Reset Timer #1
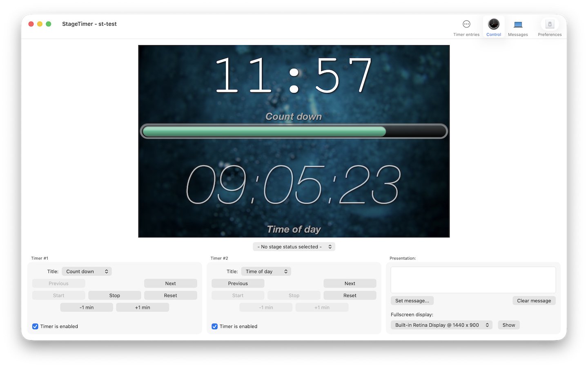588x368 pixels. point(171,295)
